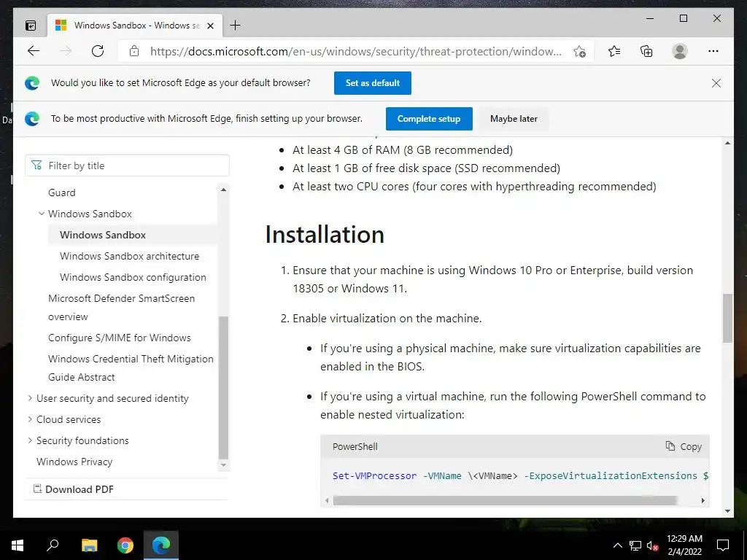The width and height of the screenshot is (747, 560).
Task: Click text 'Enable virtualization on the machine.'
Action: click(x=387, y=318)
